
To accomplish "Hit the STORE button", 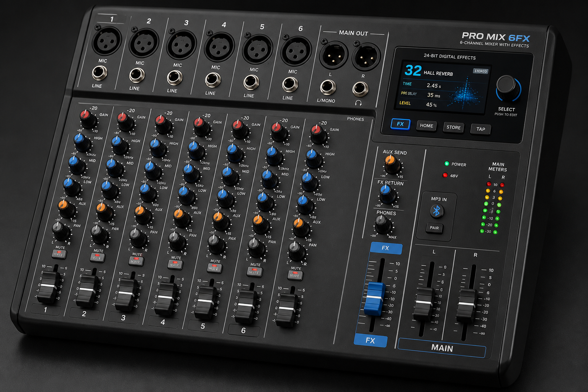I will 454,127.
